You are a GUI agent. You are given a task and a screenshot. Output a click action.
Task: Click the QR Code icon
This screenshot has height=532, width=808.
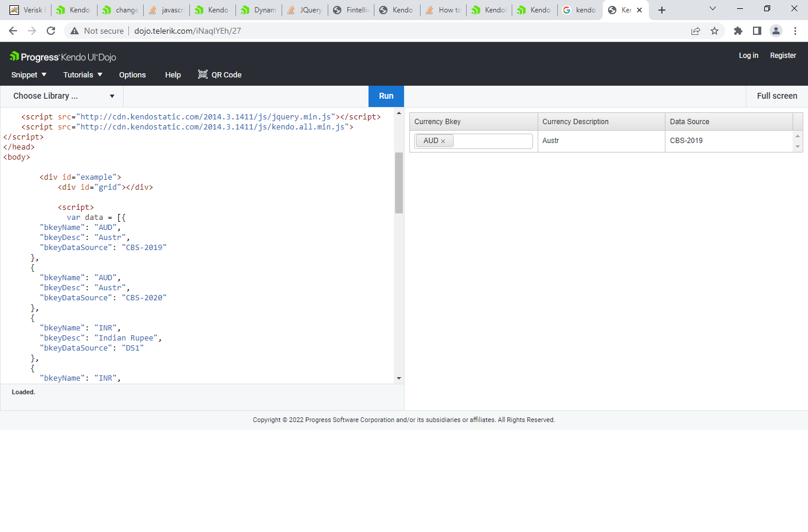point(203,74)
